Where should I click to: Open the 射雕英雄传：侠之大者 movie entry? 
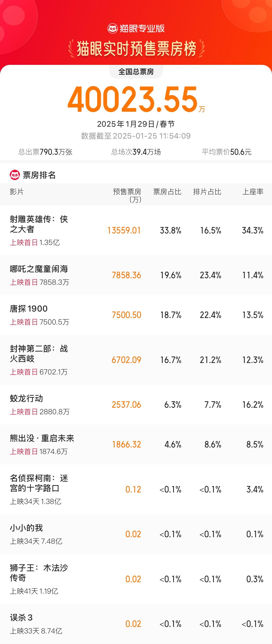pos(39,224)
